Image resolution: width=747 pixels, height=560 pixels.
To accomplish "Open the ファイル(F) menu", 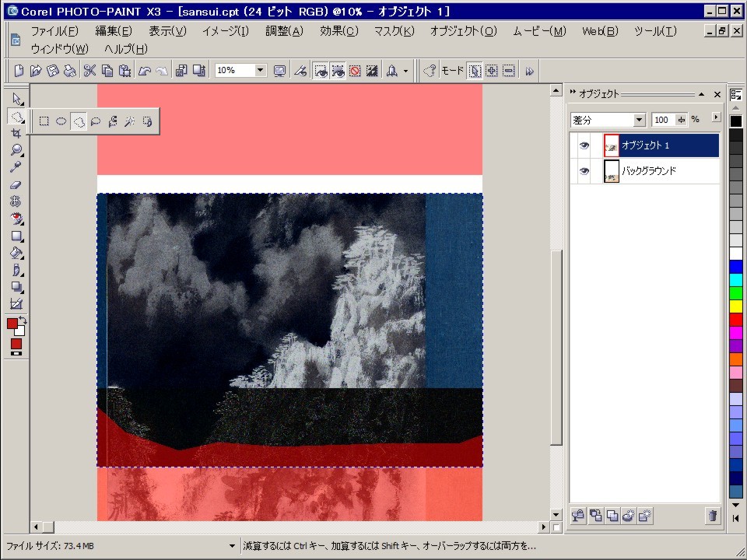I will (x=54, y=31).
